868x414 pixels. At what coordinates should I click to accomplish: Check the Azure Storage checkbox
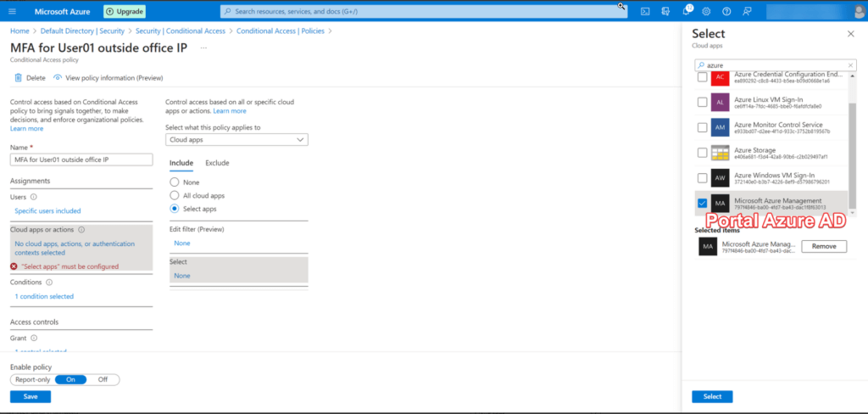coord(702,153)
